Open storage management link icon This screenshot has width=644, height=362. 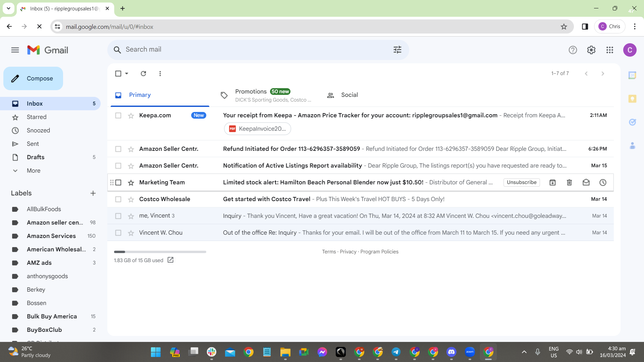pyautogui.click(x=170, y=260)
